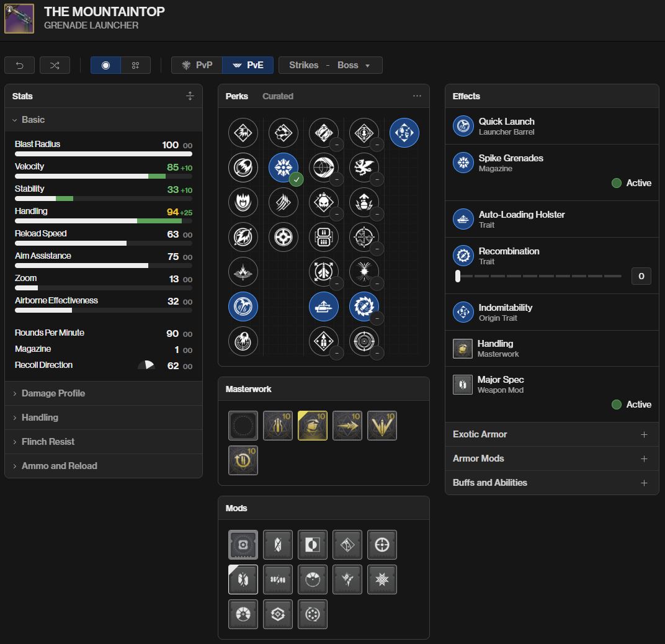
Task: Select the circular reload arrows masterwork icon
Action: 243,460
